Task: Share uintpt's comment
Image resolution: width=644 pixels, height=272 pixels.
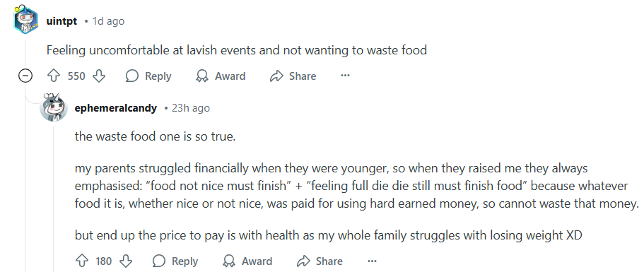Action: 293,76
